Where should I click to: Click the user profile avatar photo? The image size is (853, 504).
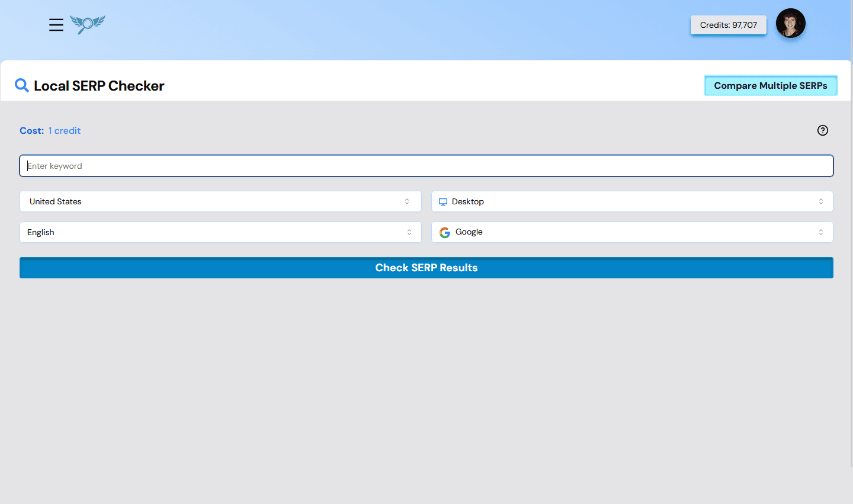791,23
